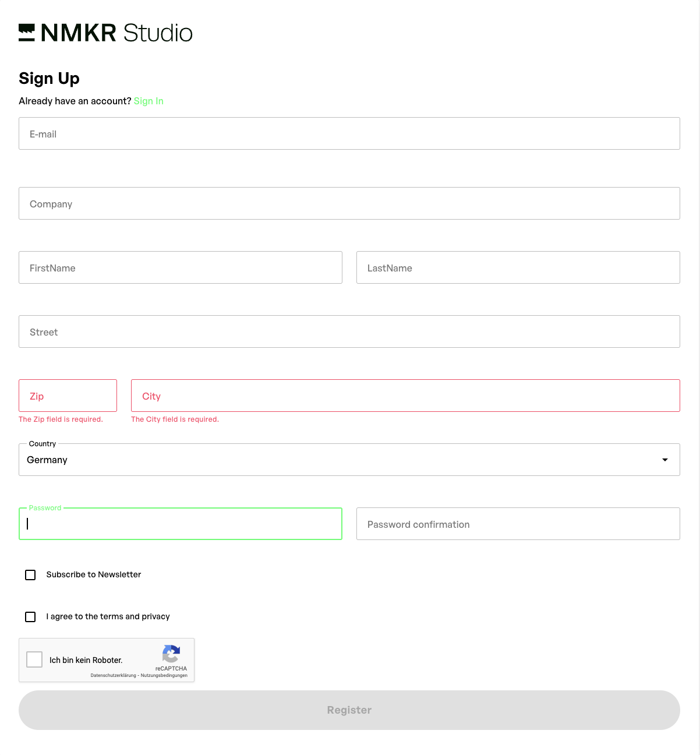
Task: Focus the Zip field marked required
Action: (68, 396)
